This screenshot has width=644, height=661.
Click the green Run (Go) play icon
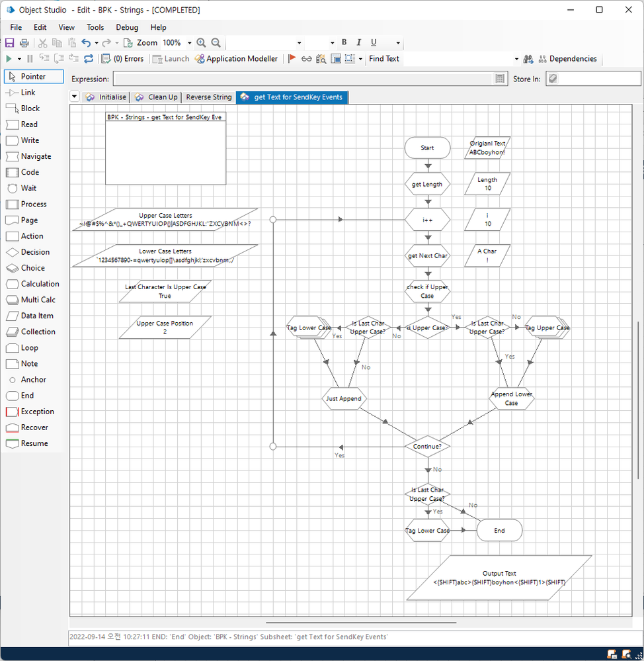[9, 59]
